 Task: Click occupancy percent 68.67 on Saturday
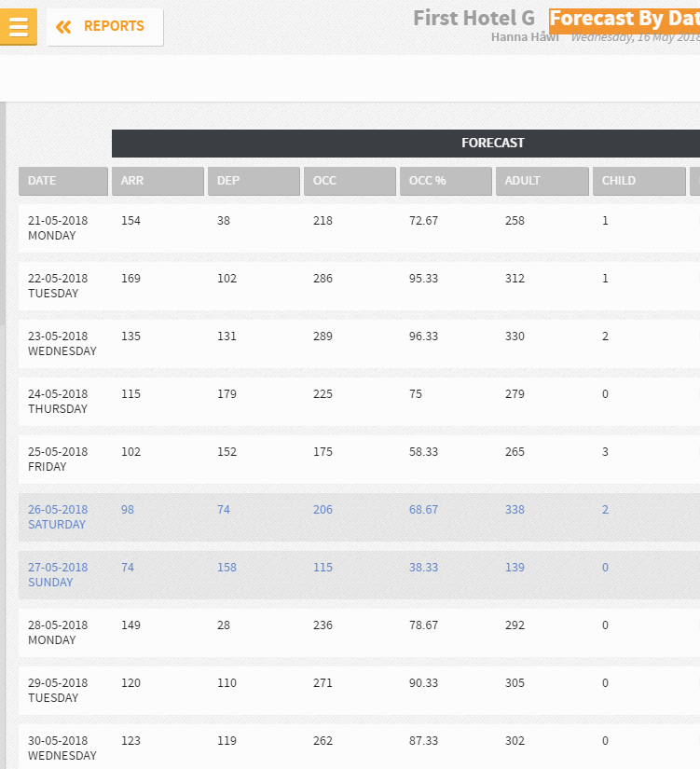(x=424, y=510)
